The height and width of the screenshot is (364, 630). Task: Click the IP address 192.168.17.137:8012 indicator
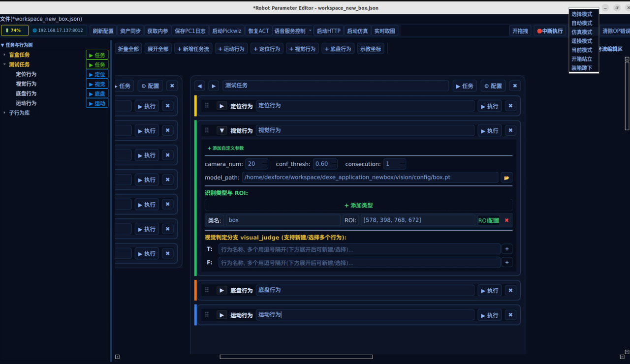click(x=58, y=30)
